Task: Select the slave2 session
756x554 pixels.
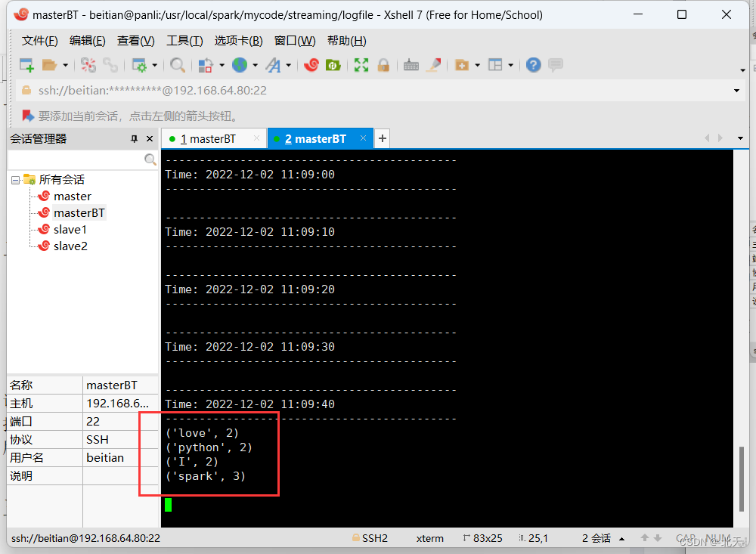Action: tap(70, 246)
